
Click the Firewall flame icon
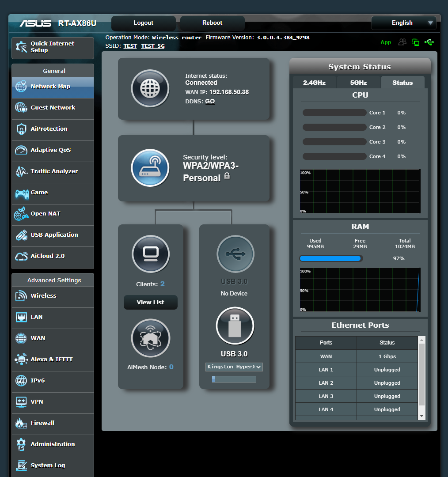(20, 423)
